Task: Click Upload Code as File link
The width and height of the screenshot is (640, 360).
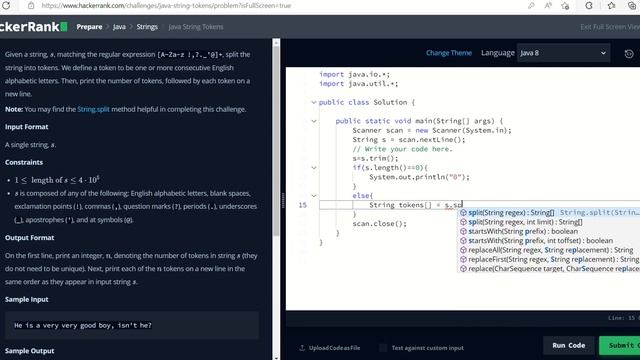Action: coord(334,348)
